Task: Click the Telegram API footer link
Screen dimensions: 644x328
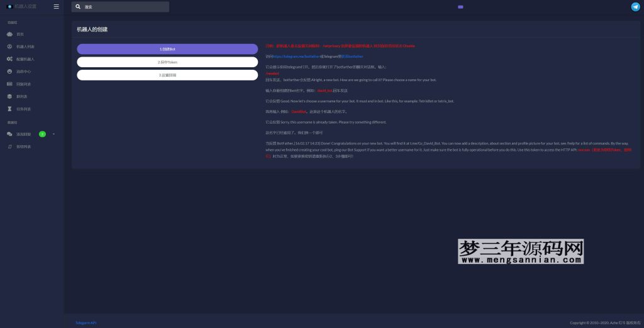Action: tap(86, 322)
